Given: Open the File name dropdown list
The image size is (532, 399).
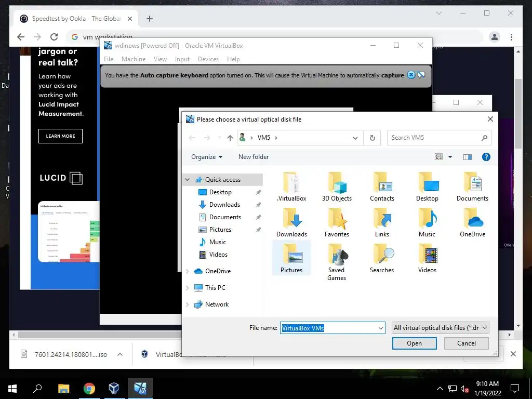Looking at the screenshot, I should 380,328.
